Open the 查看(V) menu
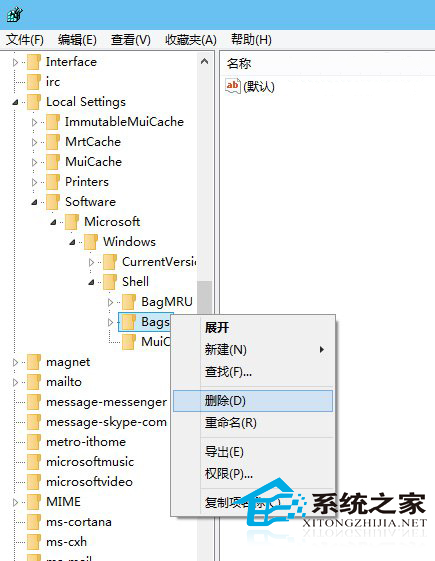 point(131,39)
